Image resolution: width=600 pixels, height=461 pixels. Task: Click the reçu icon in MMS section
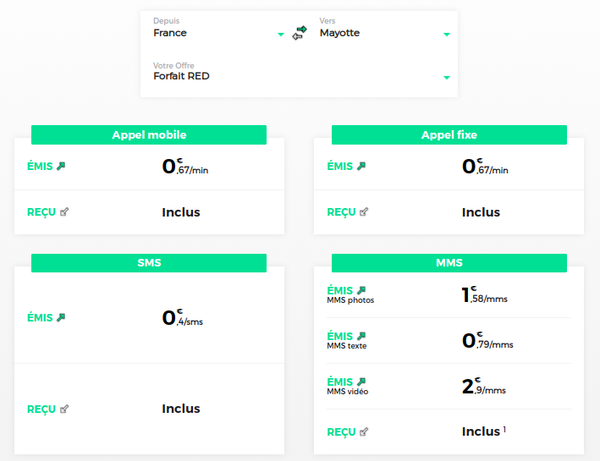(364, 432)
